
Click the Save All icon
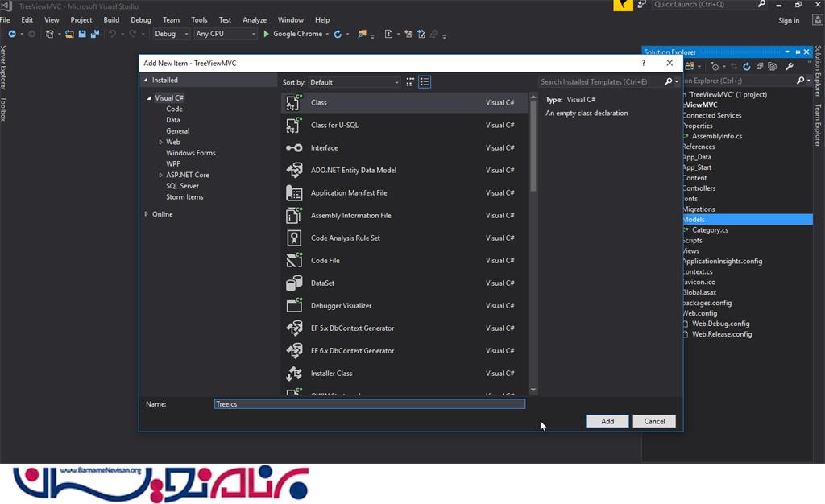(x=95, y=34)
